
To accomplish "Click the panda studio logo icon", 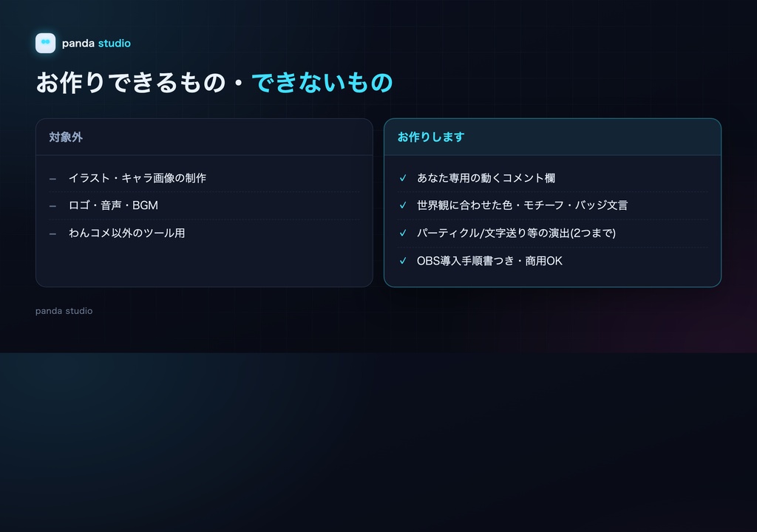I will point(45,43).
